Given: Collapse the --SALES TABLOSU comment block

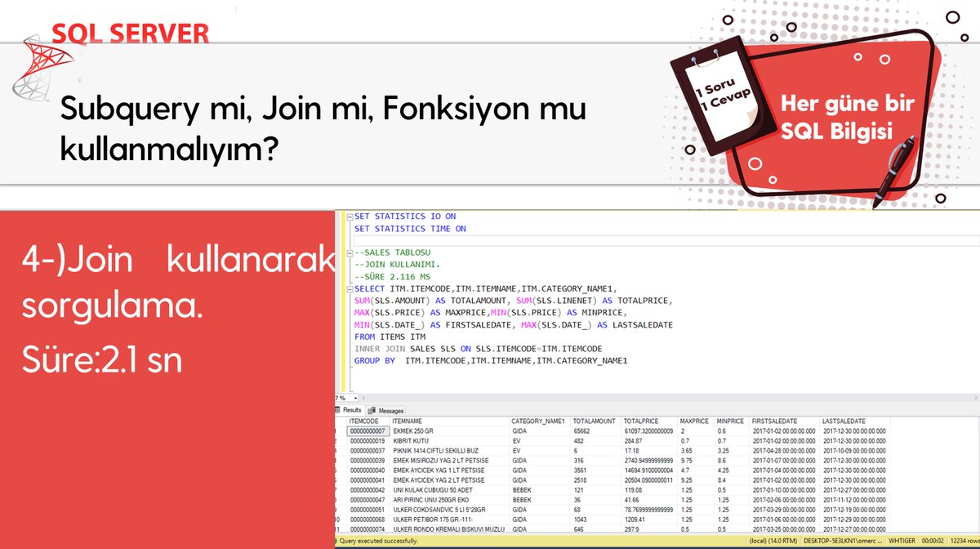Looking at the screenshot, I should pos(350,252).
